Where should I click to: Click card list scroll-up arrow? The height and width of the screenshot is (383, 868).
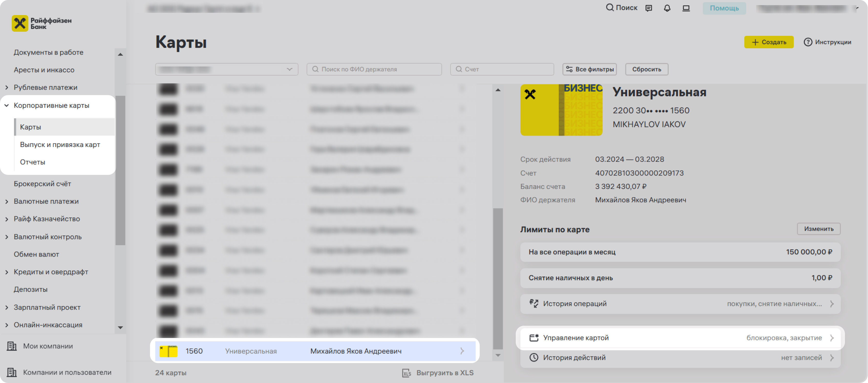click(498, 90)
